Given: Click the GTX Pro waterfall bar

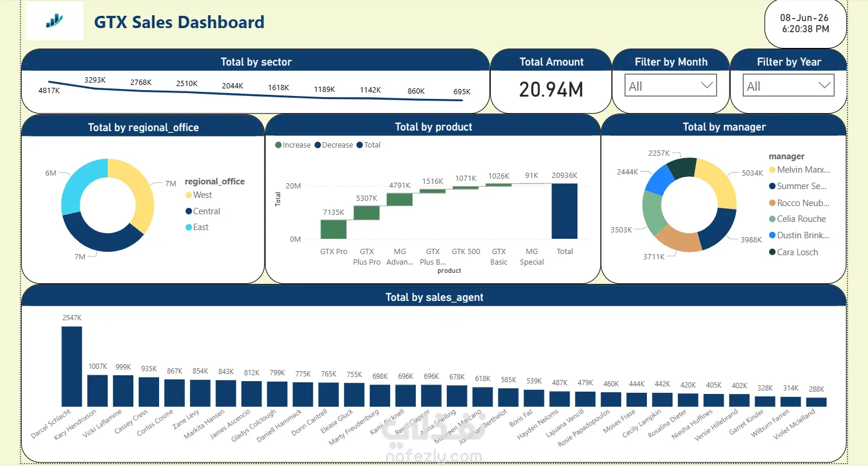Looking at the screenshot, I should point(333,229).
